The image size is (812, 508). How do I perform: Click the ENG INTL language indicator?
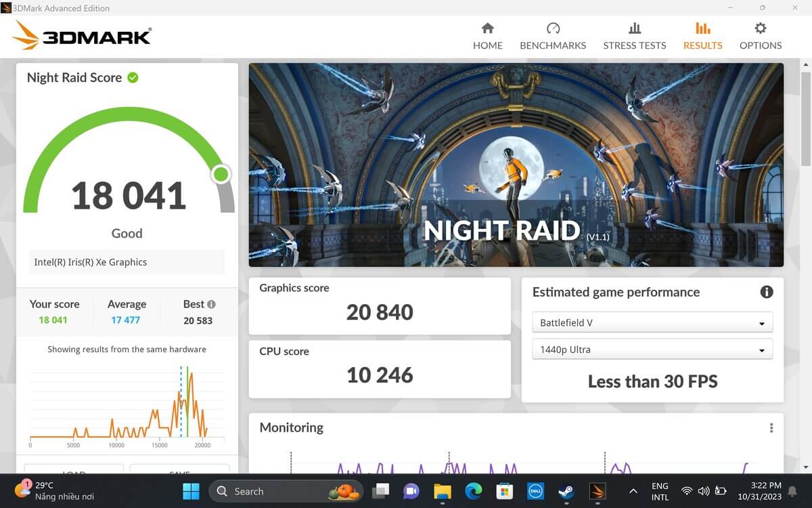pos(660,491)
